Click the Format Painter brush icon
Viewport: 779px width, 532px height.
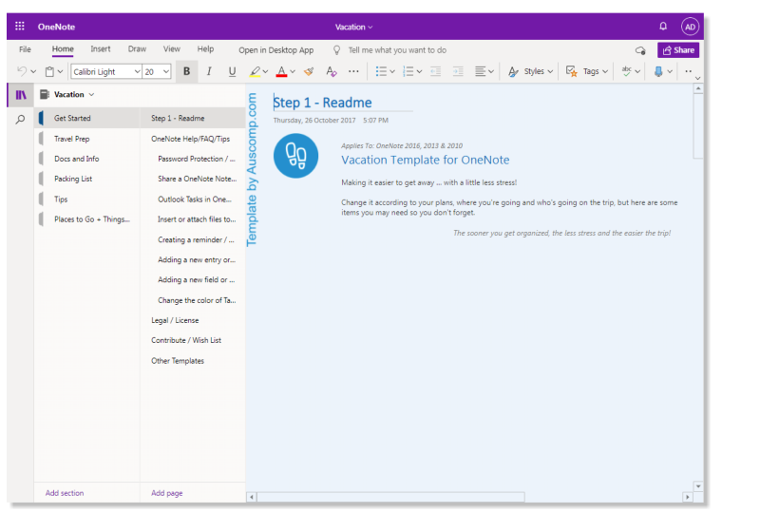coord(309,71)
